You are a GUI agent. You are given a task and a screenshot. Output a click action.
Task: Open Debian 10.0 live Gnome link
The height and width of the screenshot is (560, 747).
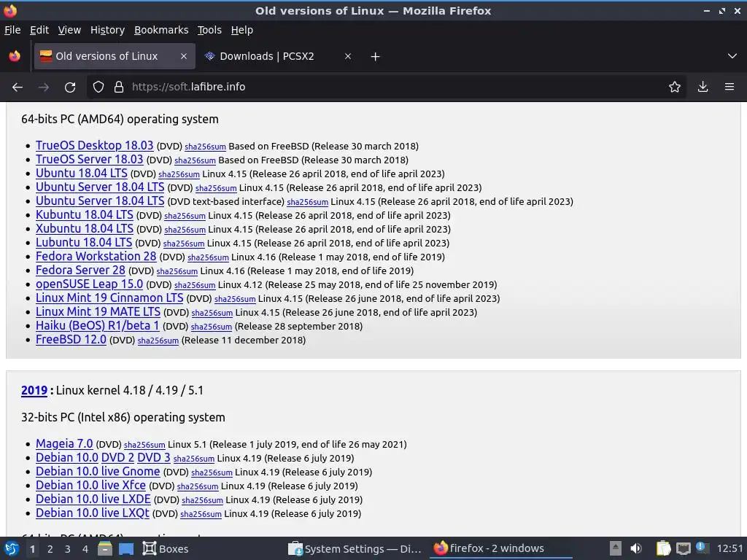pos(98,471)
